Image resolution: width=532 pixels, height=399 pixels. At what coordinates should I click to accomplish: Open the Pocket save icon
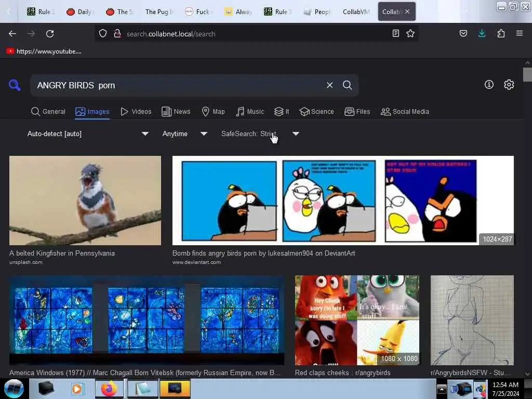(x=463, y=33)
